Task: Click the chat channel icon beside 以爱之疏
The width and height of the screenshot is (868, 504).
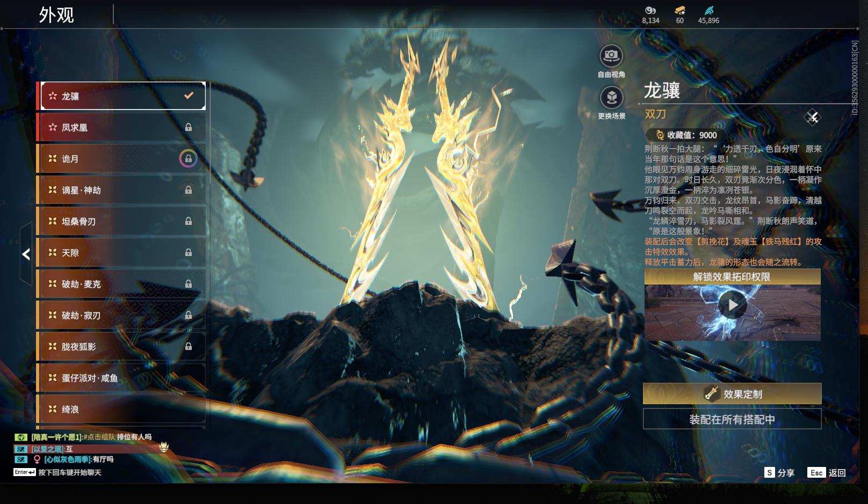Action: [x=21, y=449]
